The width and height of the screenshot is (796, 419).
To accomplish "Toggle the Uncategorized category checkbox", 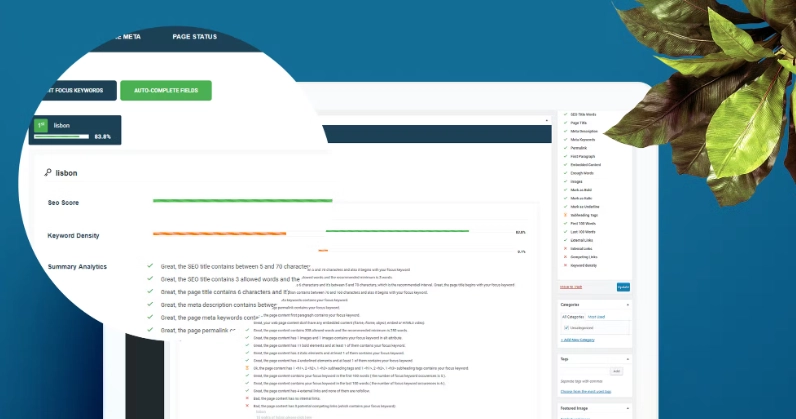I will (566, 327).
